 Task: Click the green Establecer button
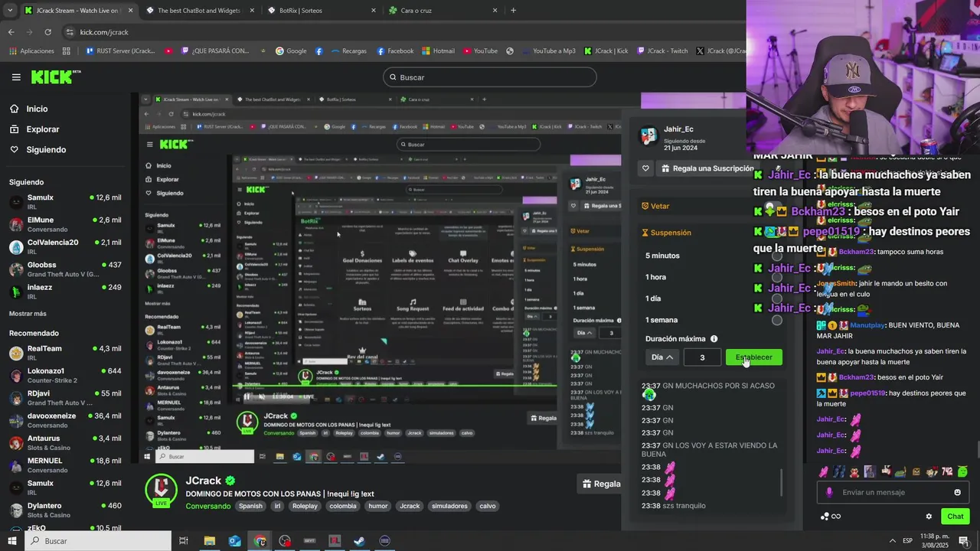click(754, 357)
